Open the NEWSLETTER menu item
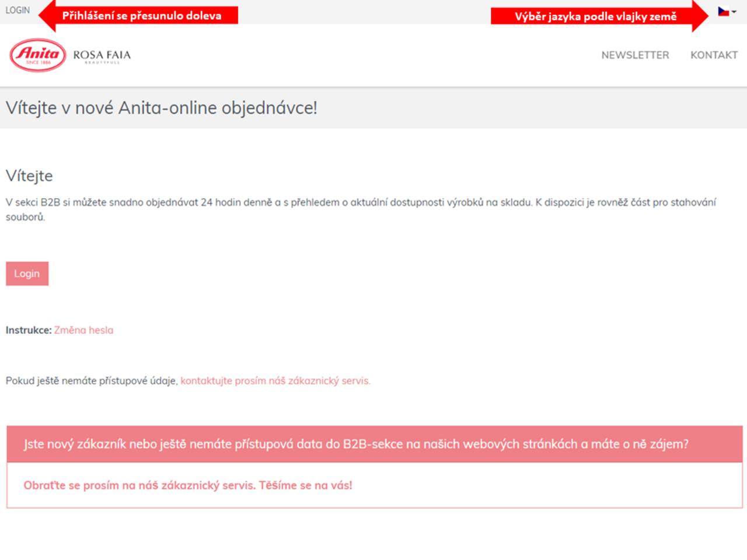 [x=635, y=55]
